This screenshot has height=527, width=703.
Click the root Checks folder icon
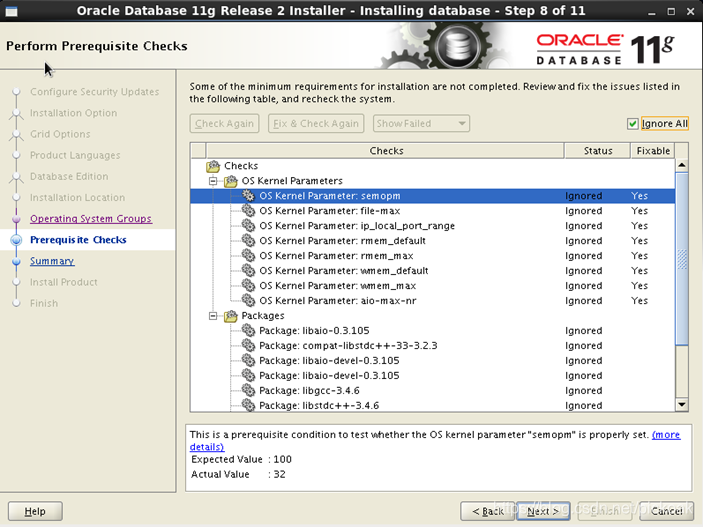pyautogui.click(x=213, y=166)
